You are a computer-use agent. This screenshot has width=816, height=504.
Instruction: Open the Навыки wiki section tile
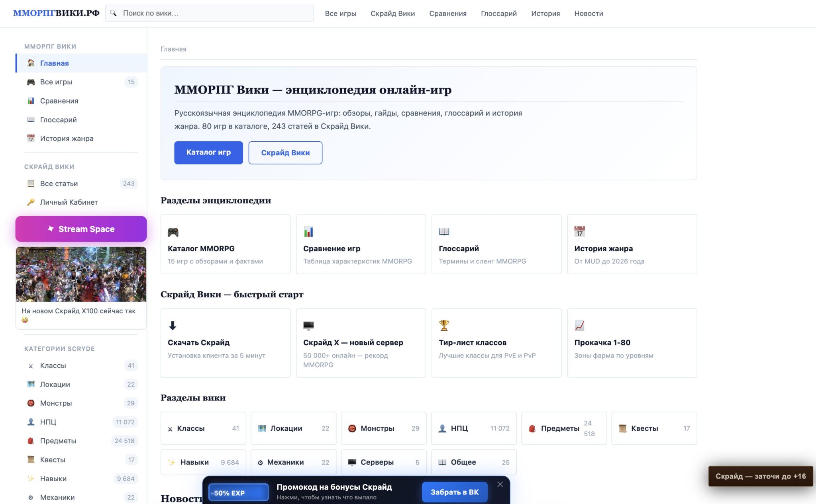(x=203, y=462)
